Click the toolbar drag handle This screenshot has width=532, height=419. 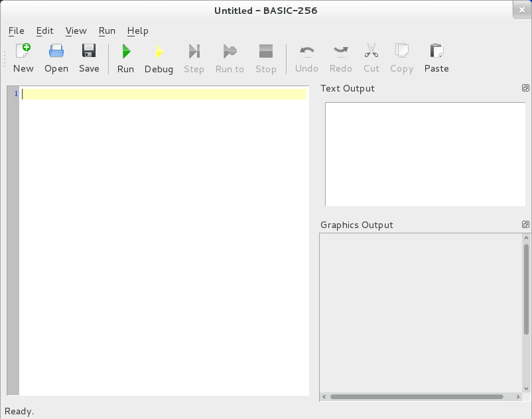coord(5,58)
